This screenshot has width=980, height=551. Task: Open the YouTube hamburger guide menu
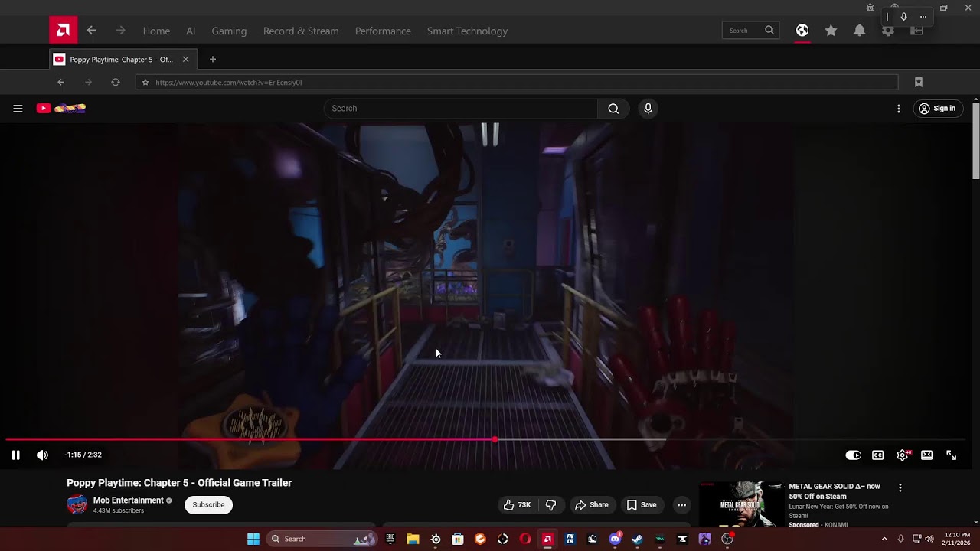point(18,109)
